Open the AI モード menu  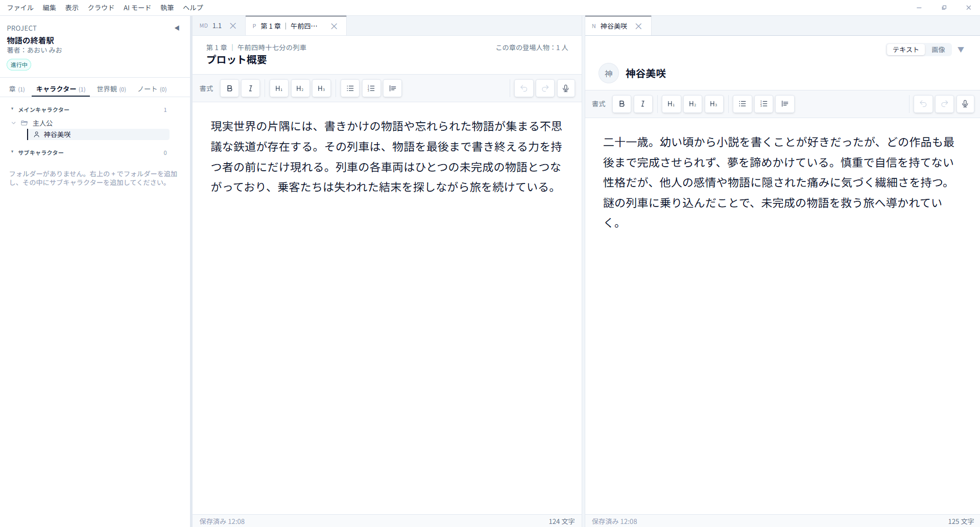point(137,8)
